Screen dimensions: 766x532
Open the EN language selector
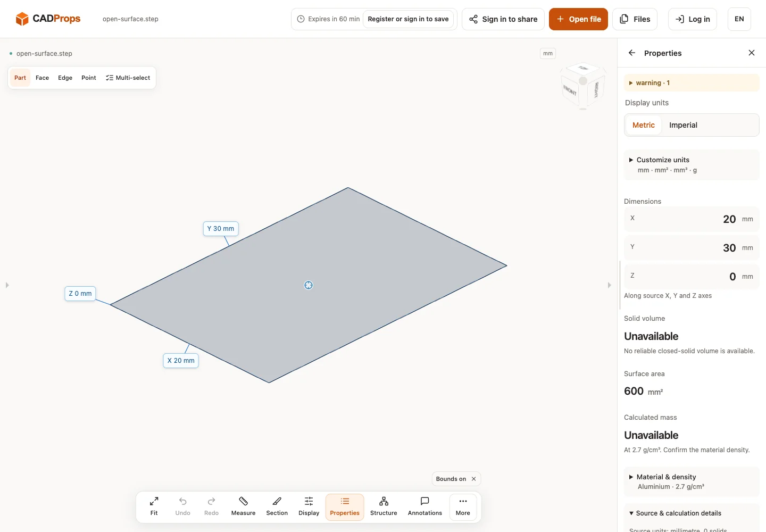pos(739,19)
